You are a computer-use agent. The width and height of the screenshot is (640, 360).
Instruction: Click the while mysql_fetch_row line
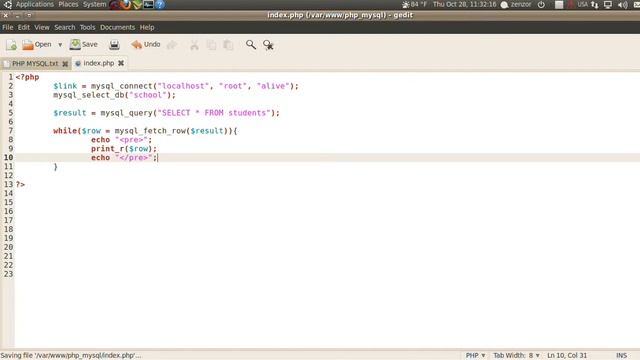[145, 131]
